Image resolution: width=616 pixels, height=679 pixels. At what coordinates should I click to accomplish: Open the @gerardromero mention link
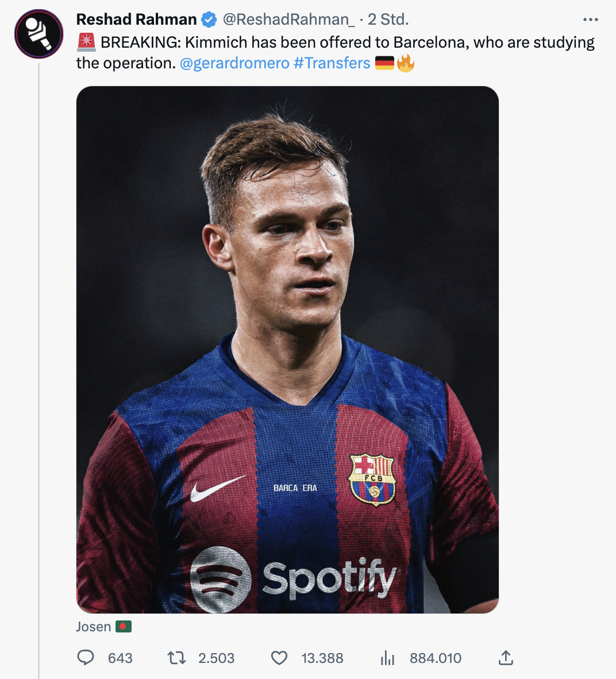click(234, 63)
